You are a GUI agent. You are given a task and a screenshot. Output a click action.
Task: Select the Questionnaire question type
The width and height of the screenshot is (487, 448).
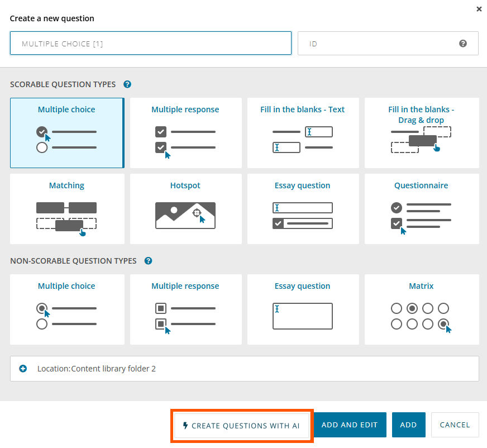[x=421, y=209]
